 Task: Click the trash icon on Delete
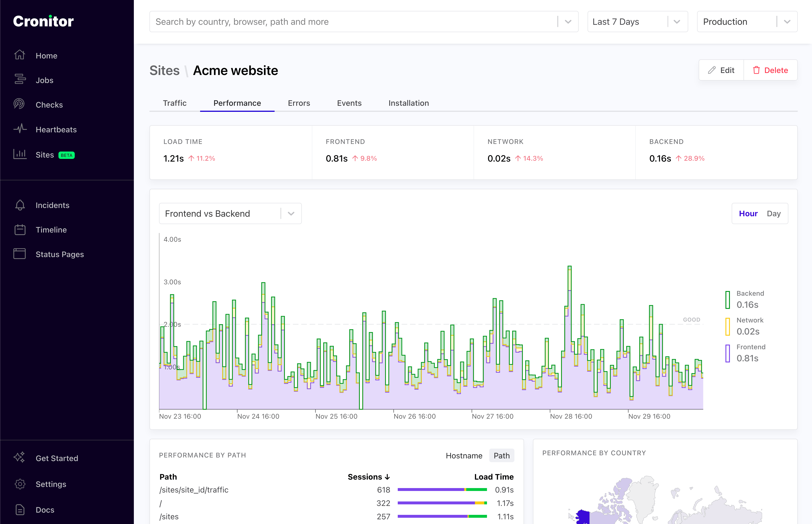click(x=756, y=70)
